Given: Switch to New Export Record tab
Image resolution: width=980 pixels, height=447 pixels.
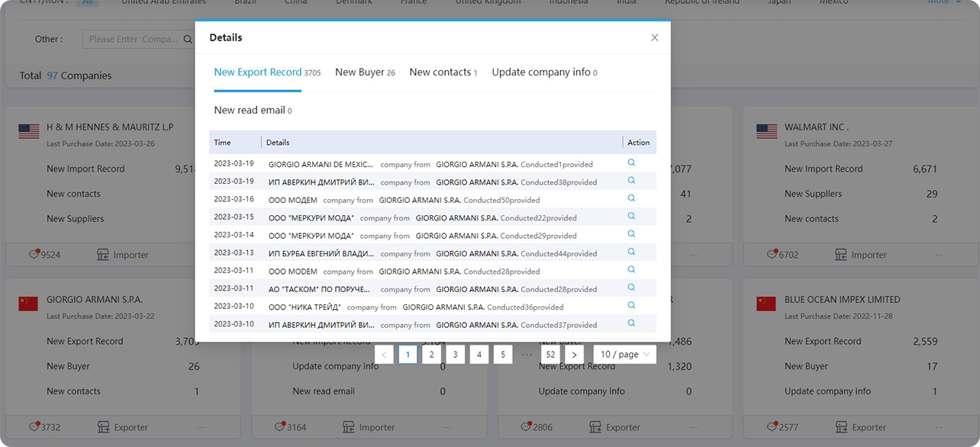Looking at the screenshot, I should coord(267,72).
